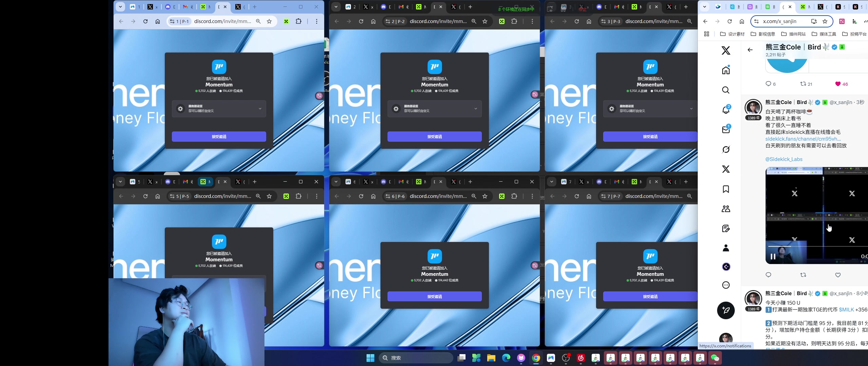Open More circle menu in X sidebar

(x=726, y=285)
